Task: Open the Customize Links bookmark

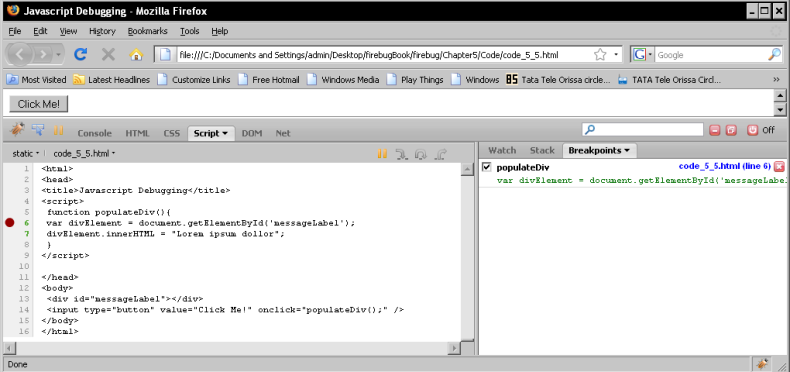Action: pos(194,80)
